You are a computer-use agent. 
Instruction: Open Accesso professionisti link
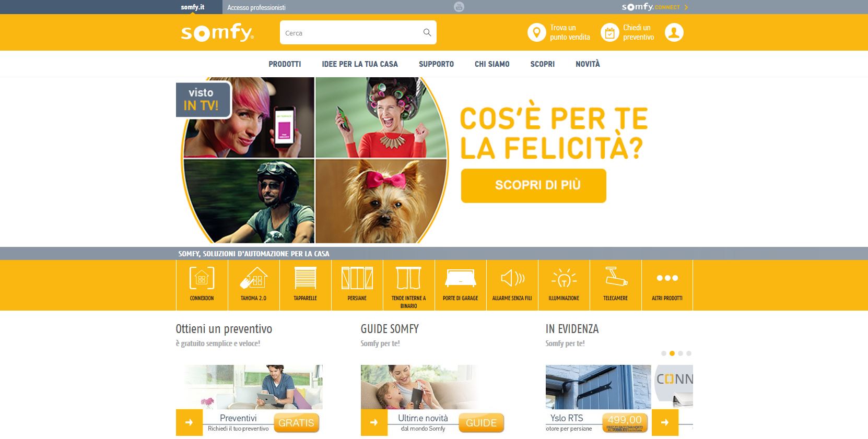(256, 7)
